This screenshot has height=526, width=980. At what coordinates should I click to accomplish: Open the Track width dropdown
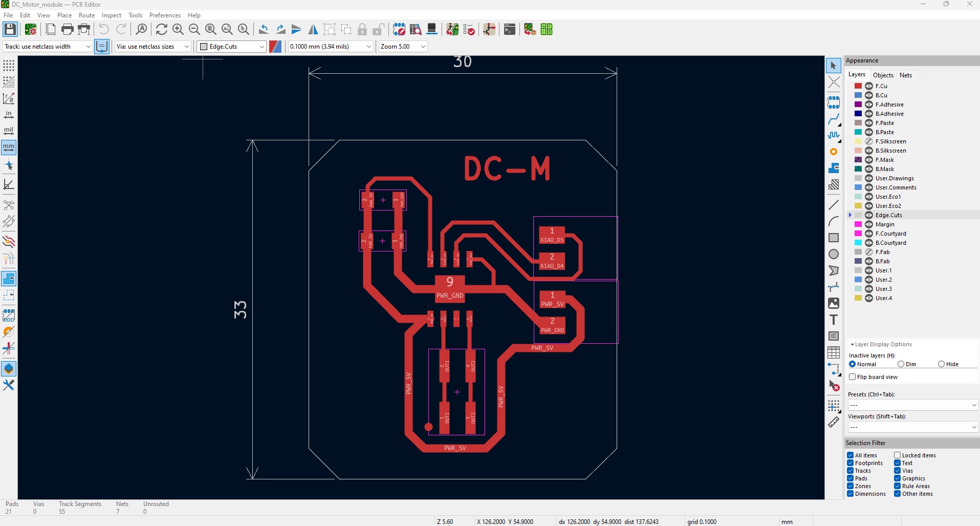click(x=48, y=47)
